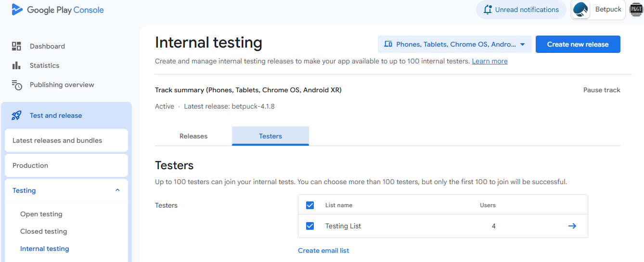Click the Testing List row name
Image resolution: width=644 pixels, height=262 pixels.
(x=343, y=226)
